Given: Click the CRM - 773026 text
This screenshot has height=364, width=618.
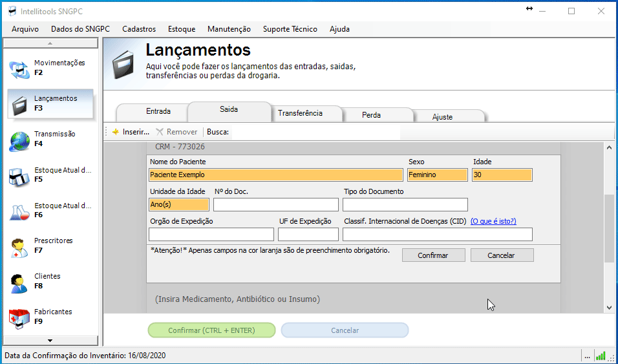Looking at the screenshot, I should click(x=180, y=147).
